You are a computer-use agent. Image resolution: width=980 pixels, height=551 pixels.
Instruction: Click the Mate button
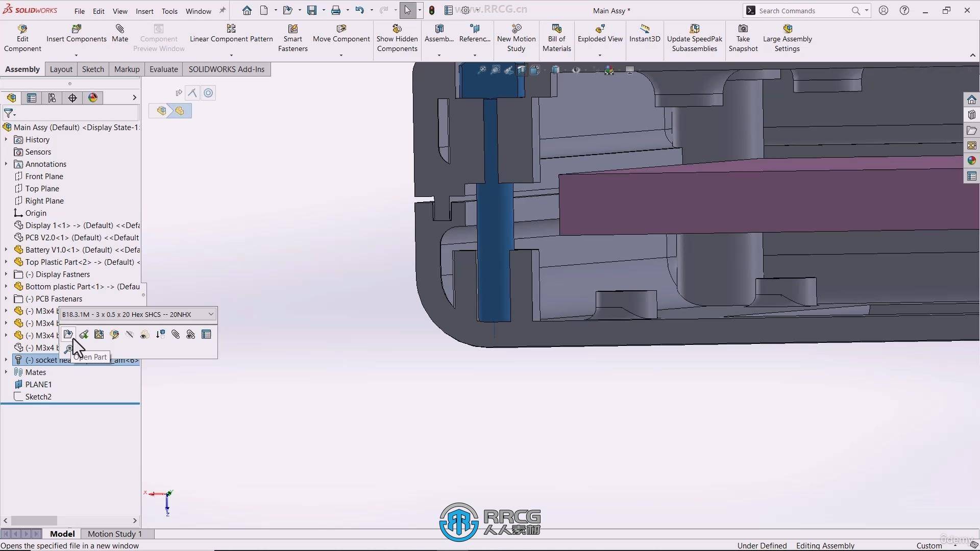[120, 33]
